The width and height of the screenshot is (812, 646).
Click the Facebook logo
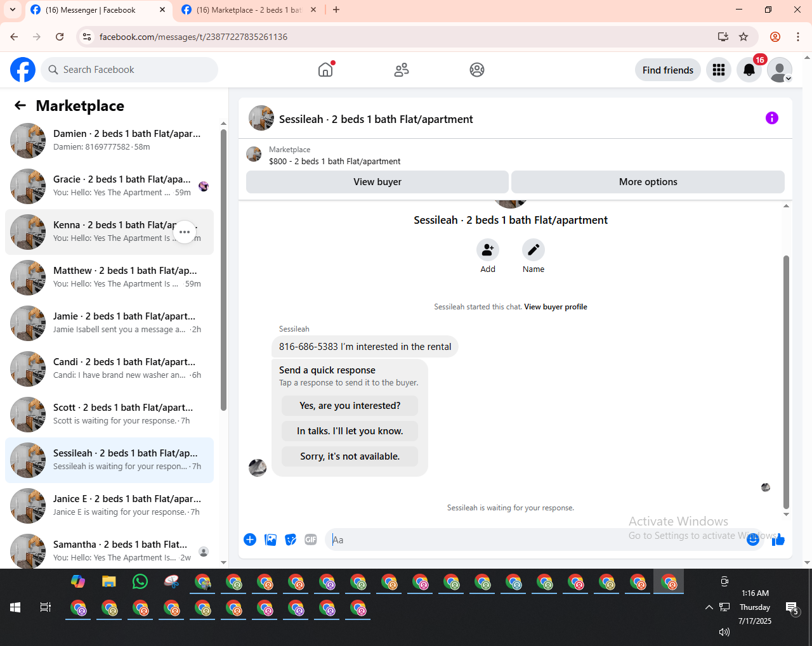coord(23,70)
